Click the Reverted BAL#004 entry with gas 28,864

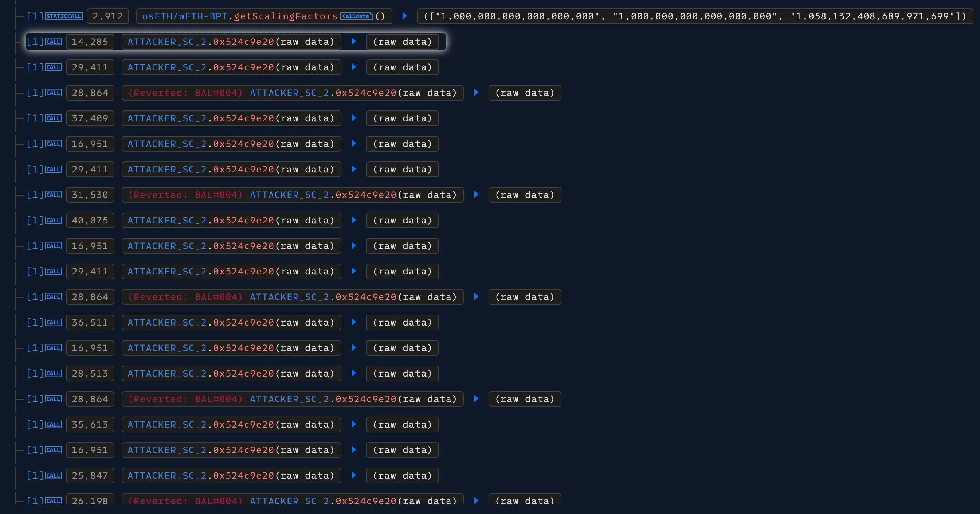coord(292,93)
